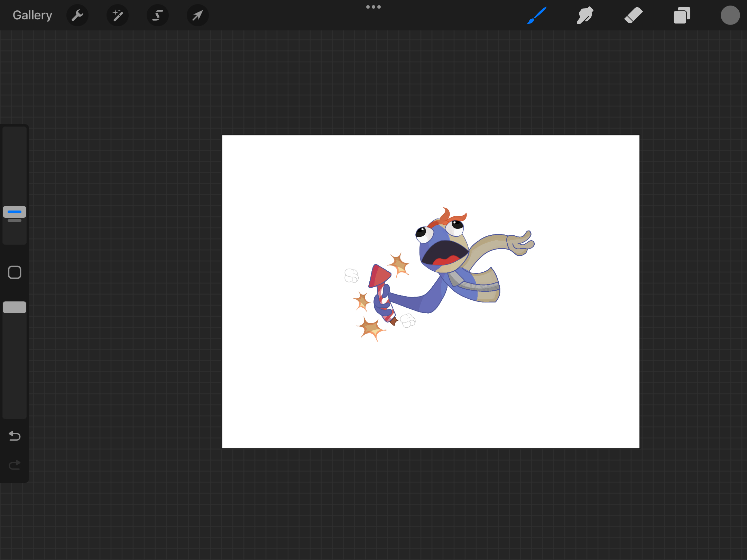Open the active color picker
747x560 pixels.
pos(730,15)
